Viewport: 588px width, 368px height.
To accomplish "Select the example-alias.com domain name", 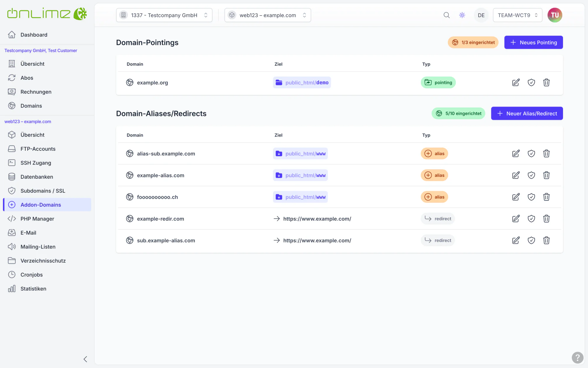I will [x=161, y=175].
